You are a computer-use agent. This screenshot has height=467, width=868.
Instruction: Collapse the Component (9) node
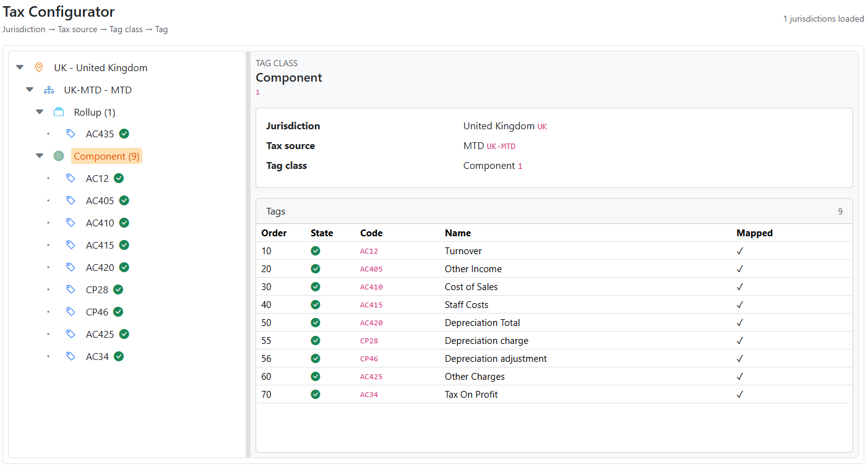tap(39, 156)
